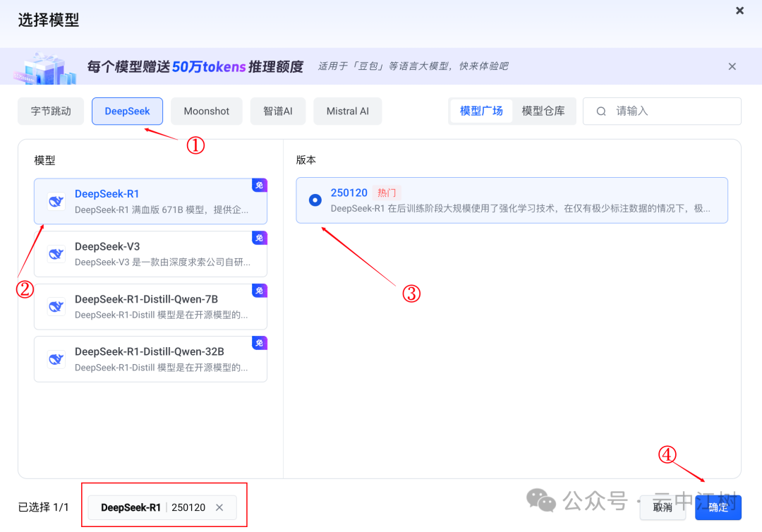
Task: Click the 250120 version description text
Action: [x=521, y=208]
